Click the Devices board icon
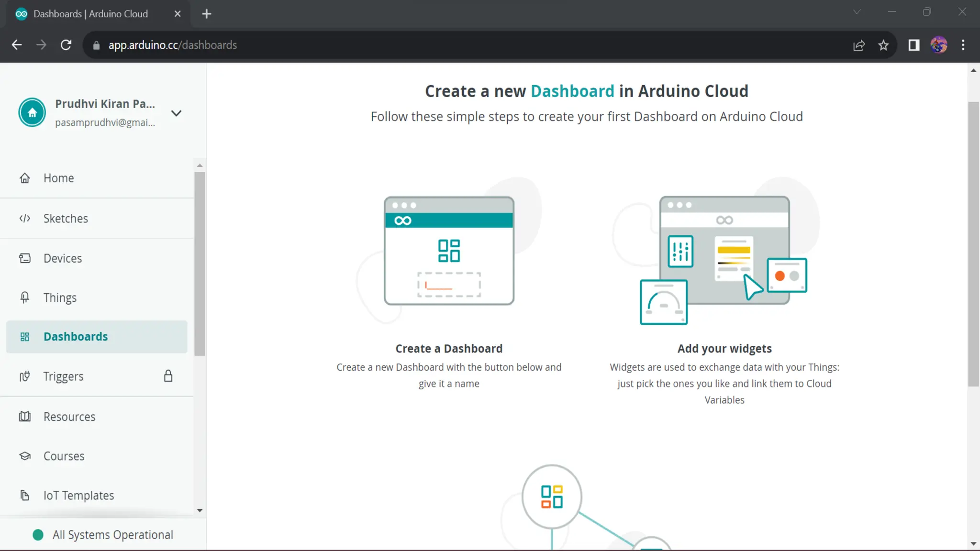 click(25, 258)
